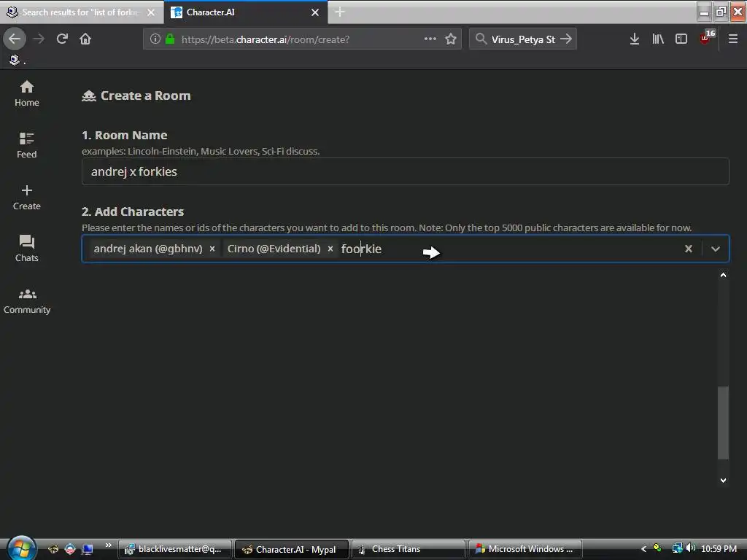
Task: Expand quick launch overflow chevron
Action: point(108,545)
